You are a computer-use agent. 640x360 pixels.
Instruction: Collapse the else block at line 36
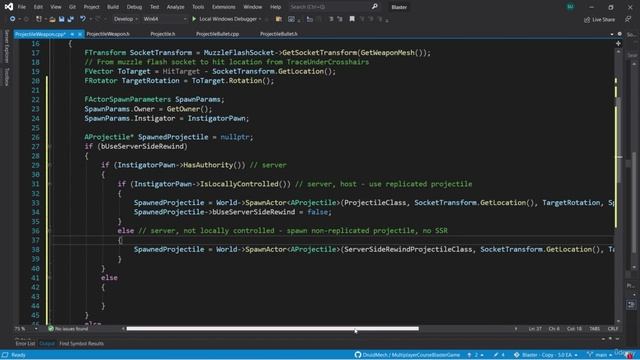[x=49, y=231]
